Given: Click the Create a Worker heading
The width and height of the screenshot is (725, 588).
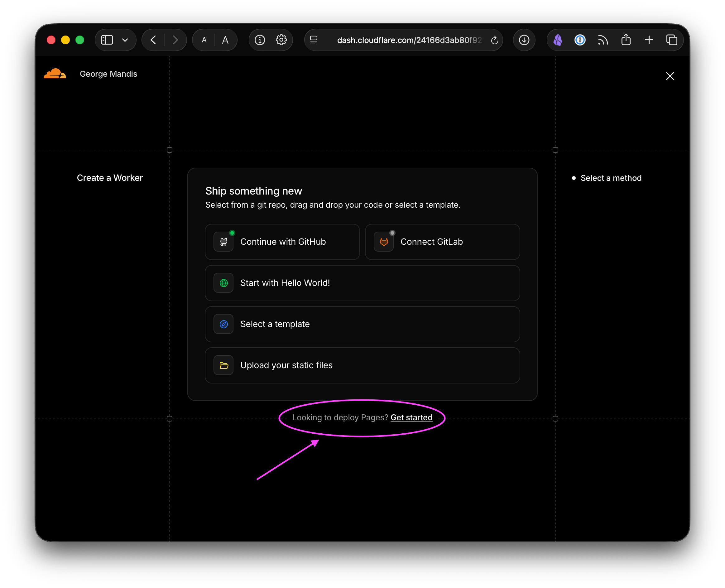Looking at the screenshot, I should pos(110,178).
